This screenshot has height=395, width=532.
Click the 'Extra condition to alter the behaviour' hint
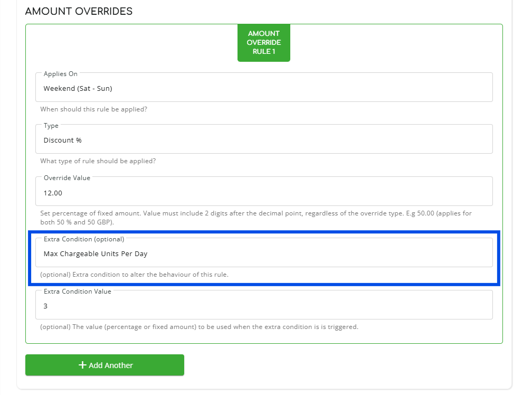click(135, 275)
